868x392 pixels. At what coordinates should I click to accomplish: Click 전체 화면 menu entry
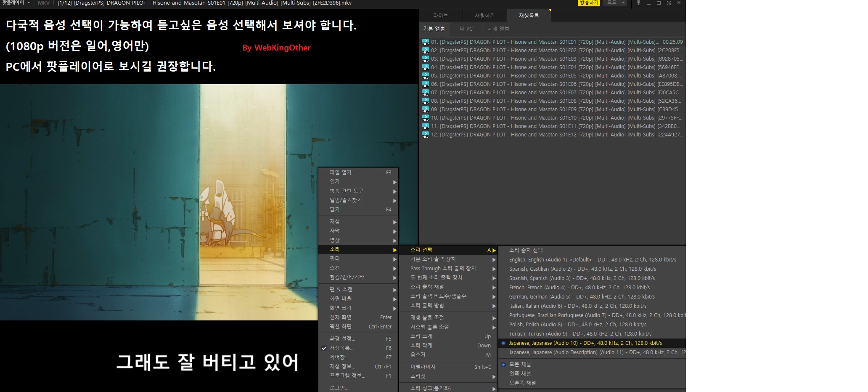[358, 317]
